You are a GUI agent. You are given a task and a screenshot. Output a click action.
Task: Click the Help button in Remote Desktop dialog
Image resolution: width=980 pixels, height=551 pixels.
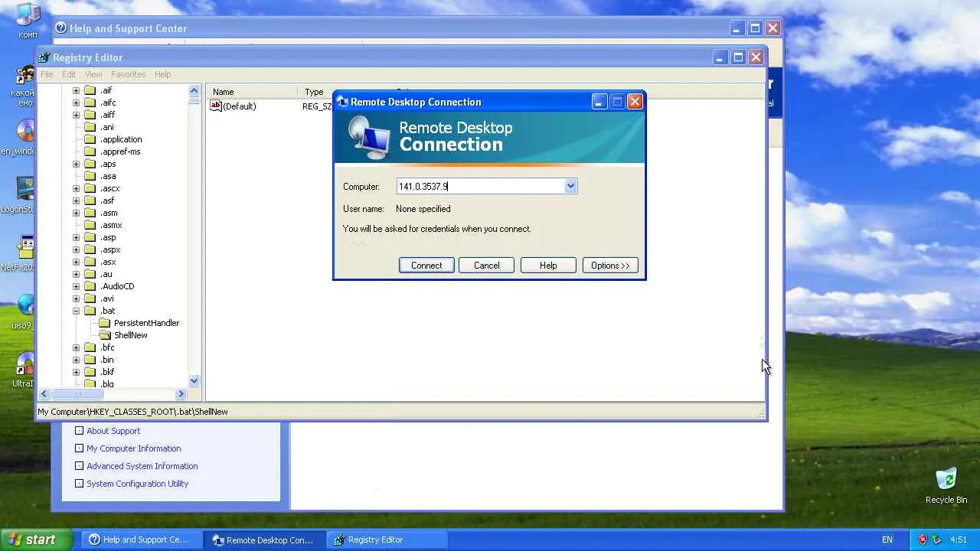point(548,266)
